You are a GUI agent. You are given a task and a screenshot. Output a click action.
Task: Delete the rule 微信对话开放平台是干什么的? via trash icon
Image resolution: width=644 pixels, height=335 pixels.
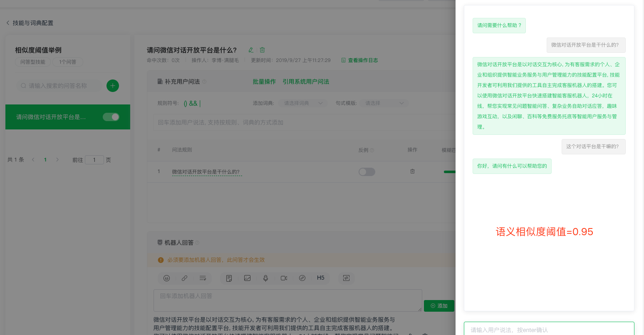tap(412, 171)
